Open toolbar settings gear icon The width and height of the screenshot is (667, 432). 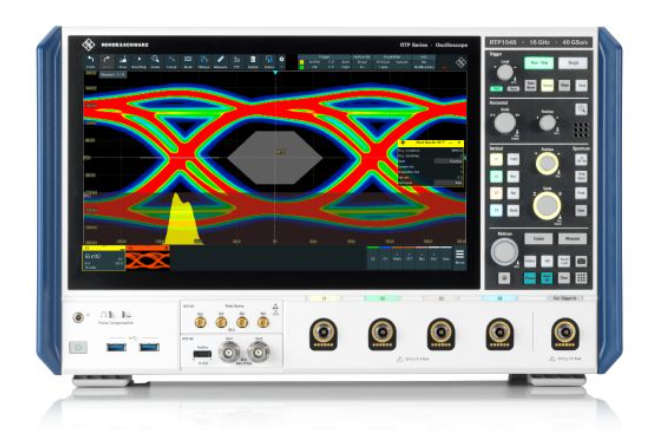pos(281,62)
